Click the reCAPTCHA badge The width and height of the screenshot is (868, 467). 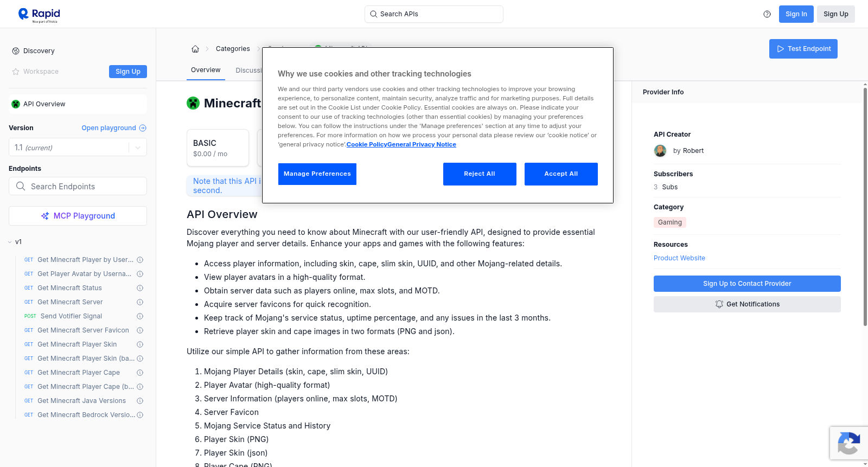849,443
